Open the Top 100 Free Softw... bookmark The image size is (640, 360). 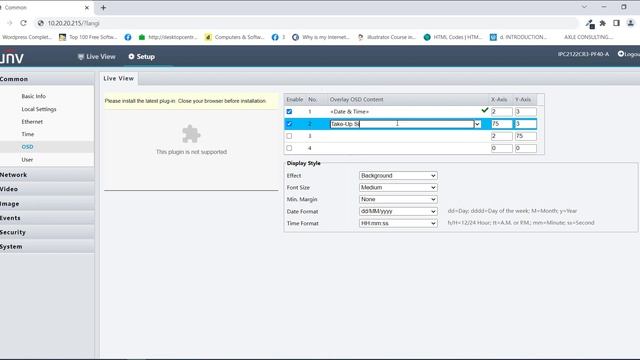(88, 37)
